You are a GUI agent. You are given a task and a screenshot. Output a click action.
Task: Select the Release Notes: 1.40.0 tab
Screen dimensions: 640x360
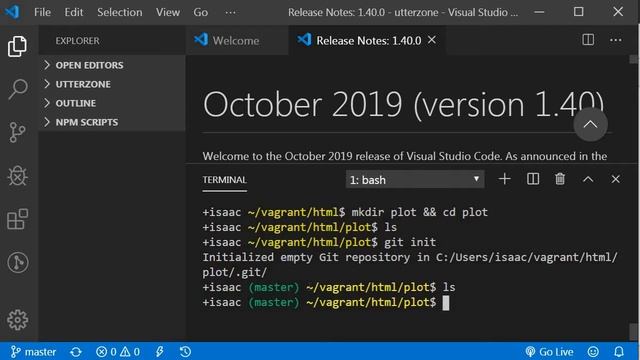[x=367, y=40]
